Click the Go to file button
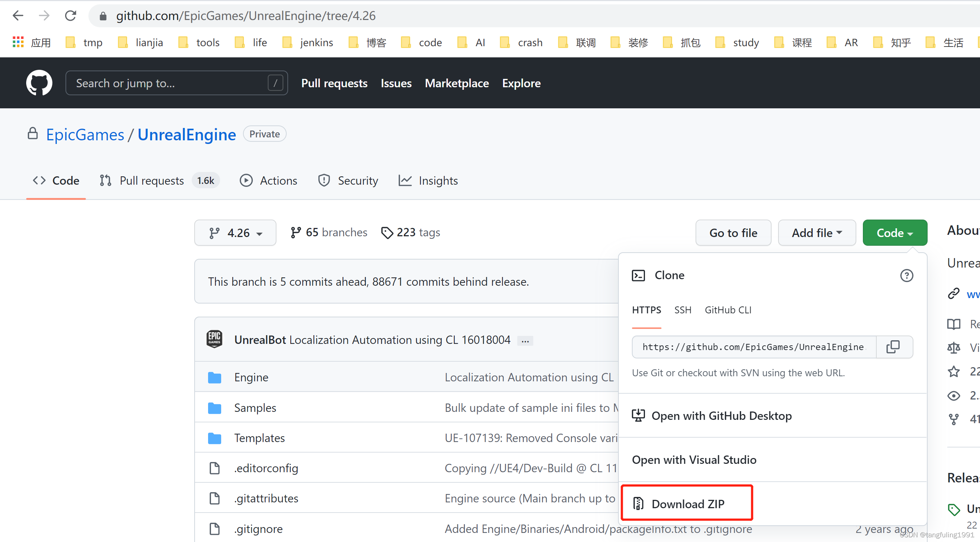 (733, 233)
